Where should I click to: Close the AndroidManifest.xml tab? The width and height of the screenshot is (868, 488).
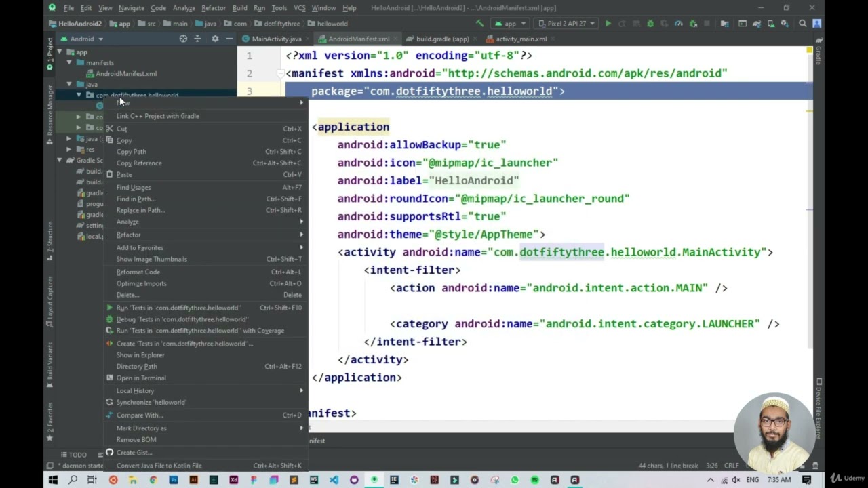(395, 39)
